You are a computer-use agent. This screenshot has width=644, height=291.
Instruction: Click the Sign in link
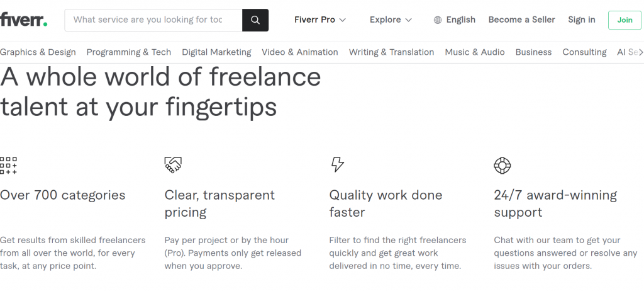pos(582,20)
